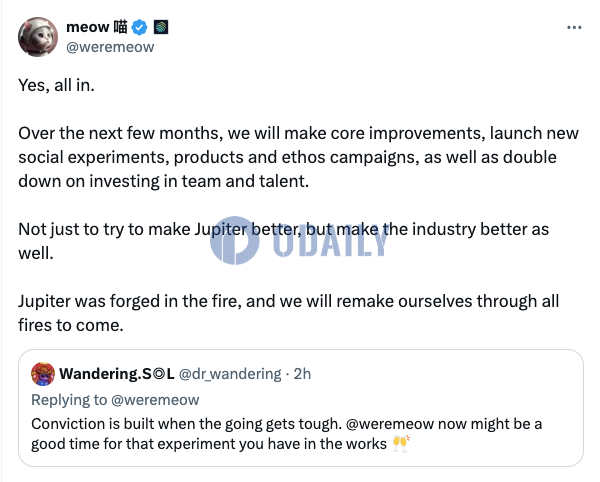Screen dimensions: 600x482
Task: Click @weremeow in the "Replying to" line
Action: (155, 400)
